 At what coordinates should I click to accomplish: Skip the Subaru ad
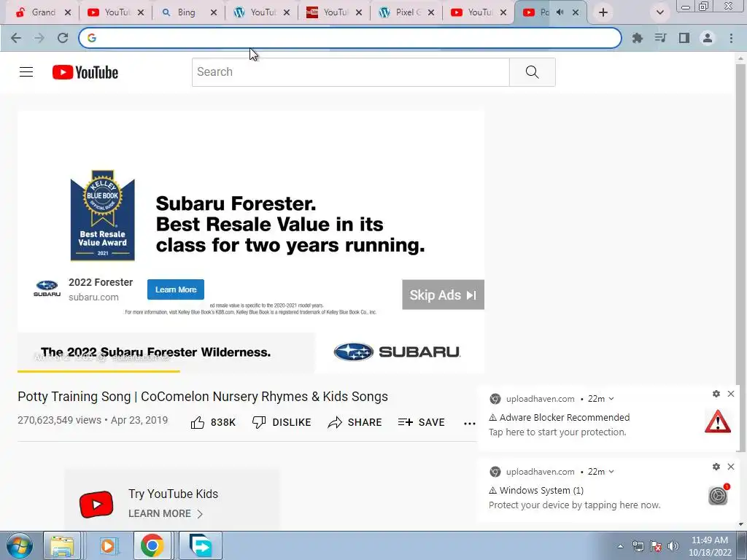443,295
